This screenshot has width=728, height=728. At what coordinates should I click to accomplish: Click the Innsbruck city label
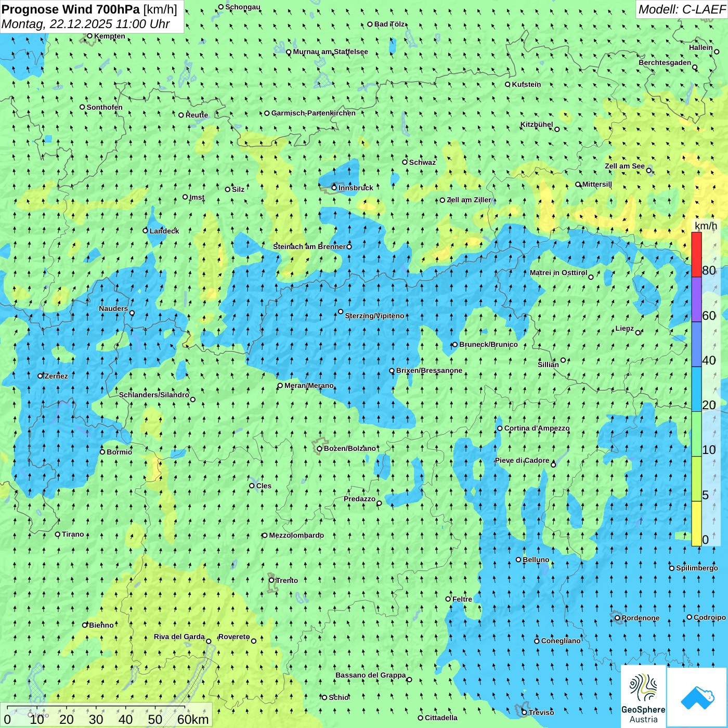click(356, 188)
